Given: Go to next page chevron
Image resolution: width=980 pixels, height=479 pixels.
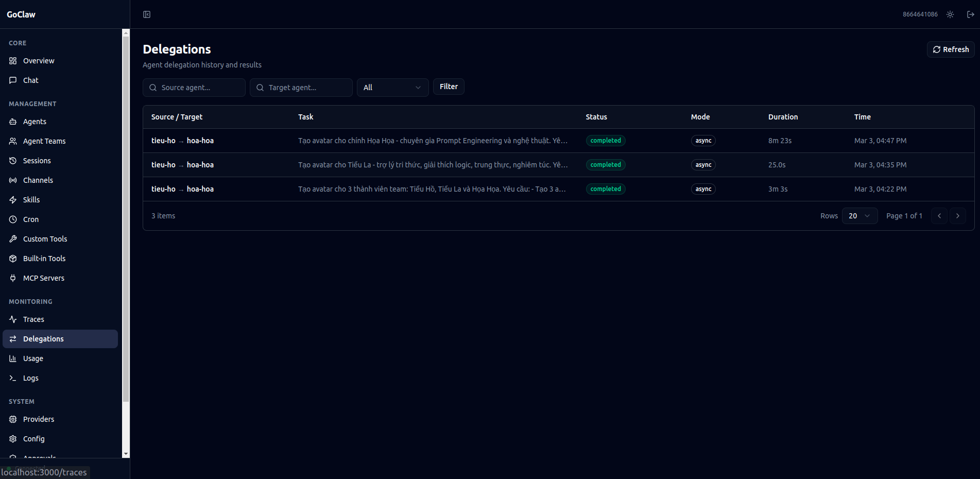Looking at the screenshot, I should coord(957,216).
